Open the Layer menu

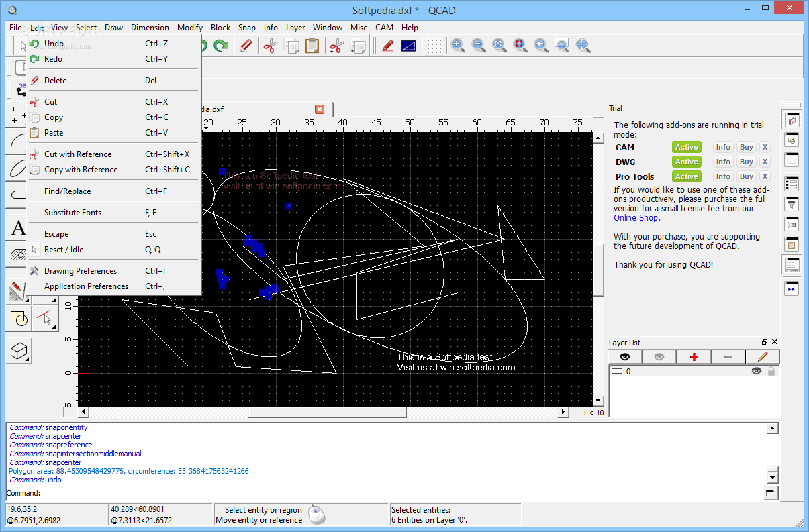point(295,28)
